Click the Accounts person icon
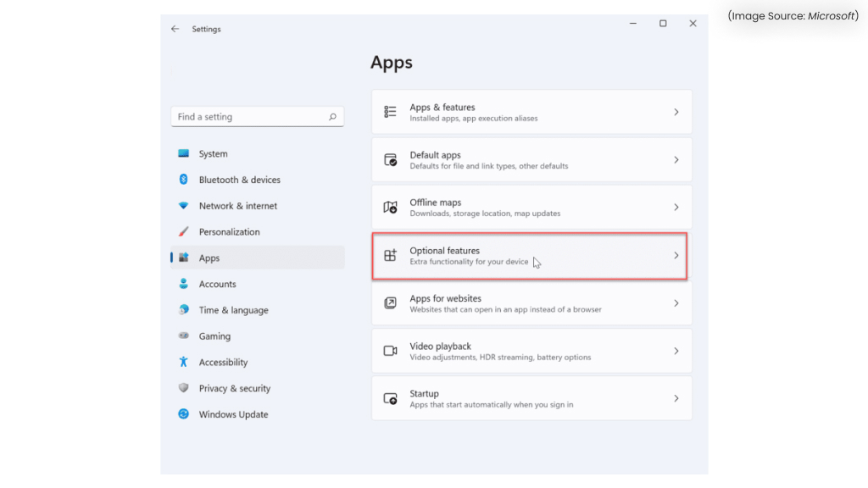 183,285
